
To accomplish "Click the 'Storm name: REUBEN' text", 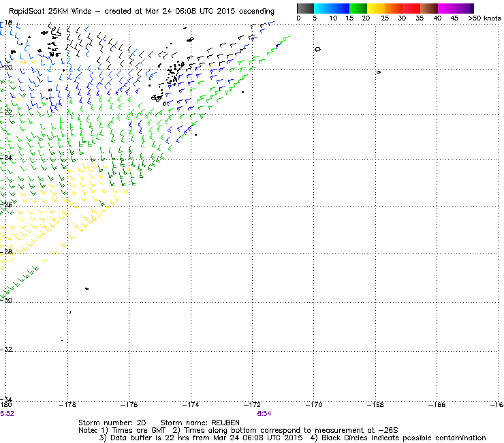I will [200, 423].
